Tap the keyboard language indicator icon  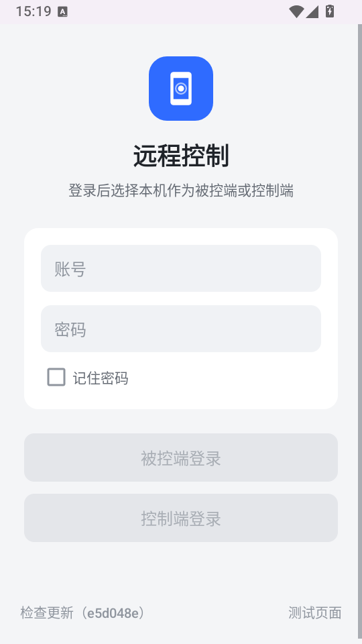pyautogui.click(x=62, y=12)
